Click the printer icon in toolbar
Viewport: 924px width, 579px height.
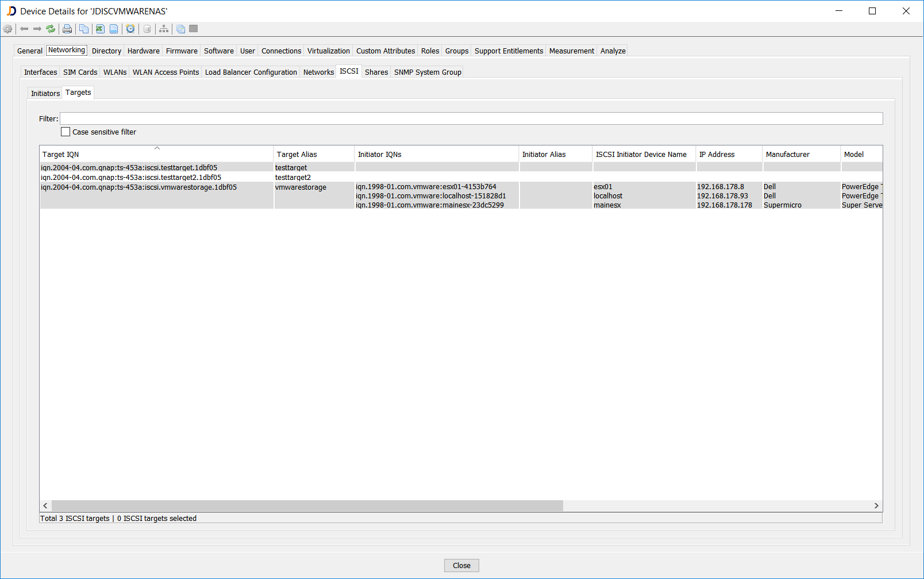coord(67,29)
